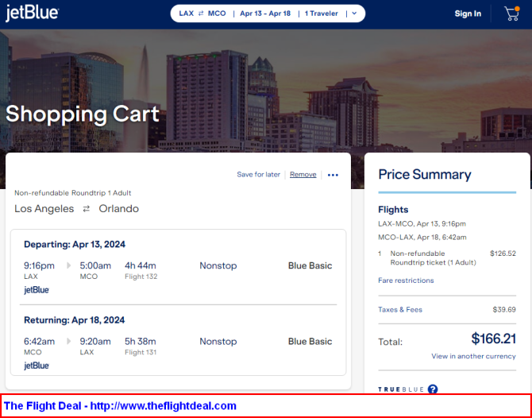Click View in another currency

point(473,356)
